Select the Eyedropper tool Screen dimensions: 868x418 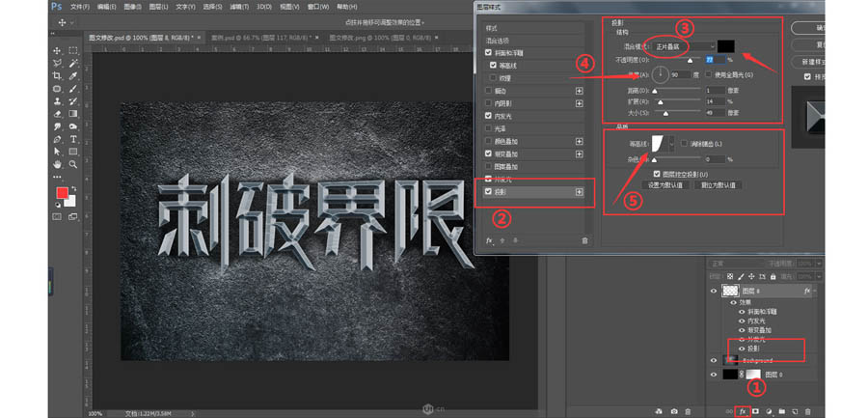[x=73, y=76]
